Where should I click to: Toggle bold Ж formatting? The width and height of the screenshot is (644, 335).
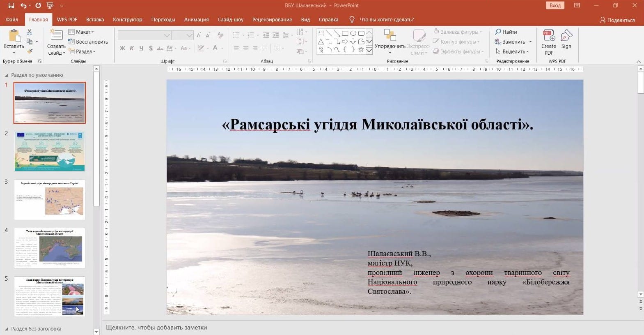(122, 48)
